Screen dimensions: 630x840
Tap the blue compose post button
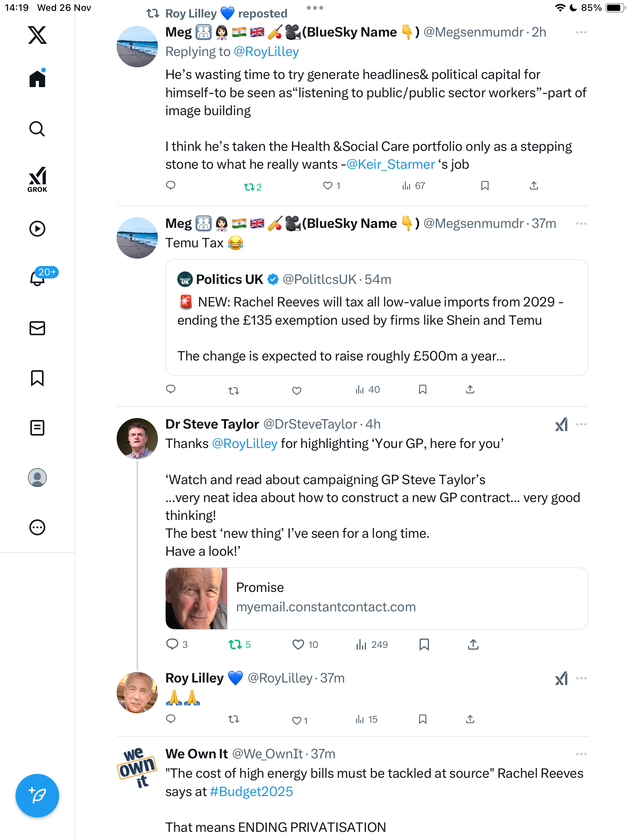(37, 796)
